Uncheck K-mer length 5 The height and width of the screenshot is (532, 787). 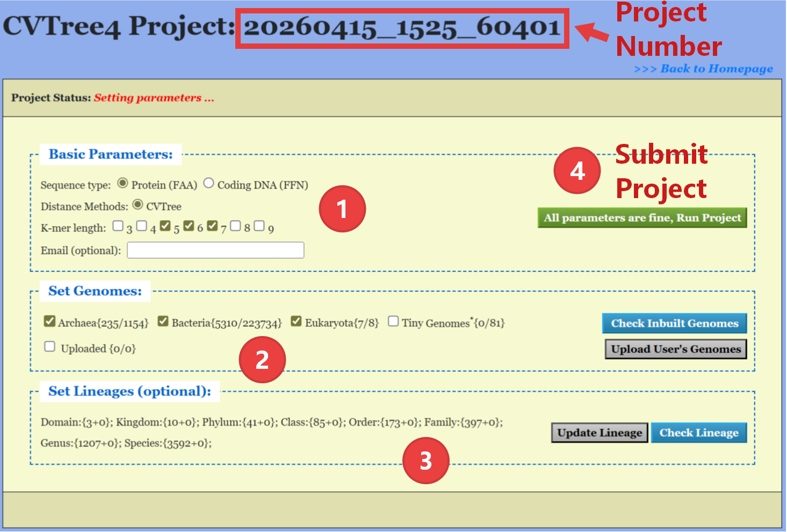tap(165, 226)
